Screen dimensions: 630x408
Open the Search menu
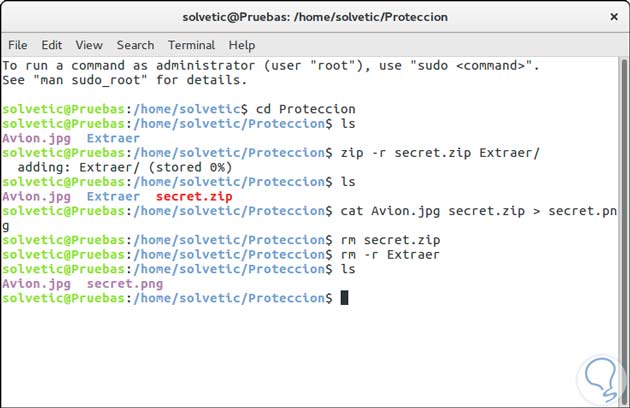point(135,45)
